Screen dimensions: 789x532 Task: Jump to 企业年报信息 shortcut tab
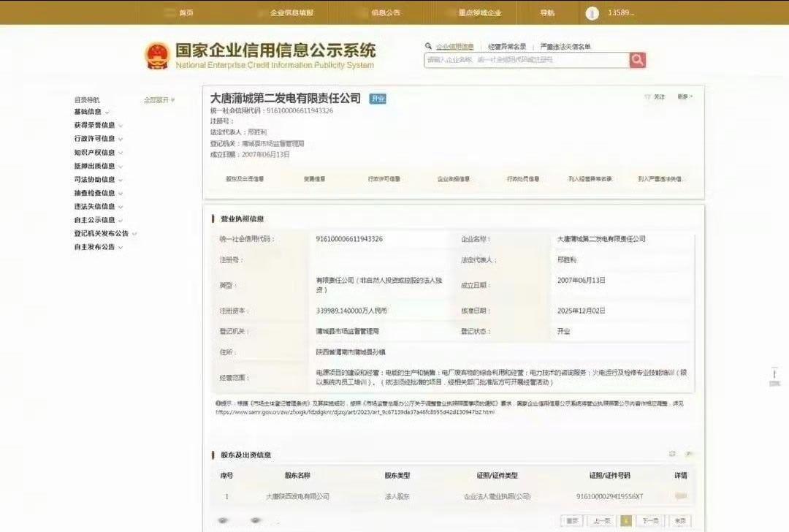coord(454,179)
